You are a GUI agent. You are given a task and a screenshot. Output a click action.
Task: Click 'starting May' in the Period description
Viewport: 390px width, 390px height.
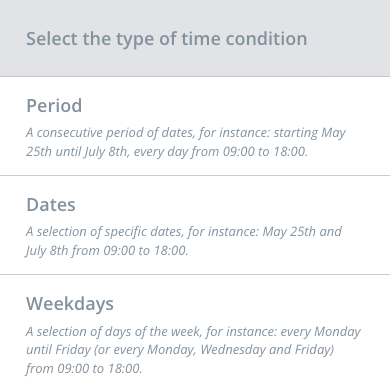[x=310, y=133]
